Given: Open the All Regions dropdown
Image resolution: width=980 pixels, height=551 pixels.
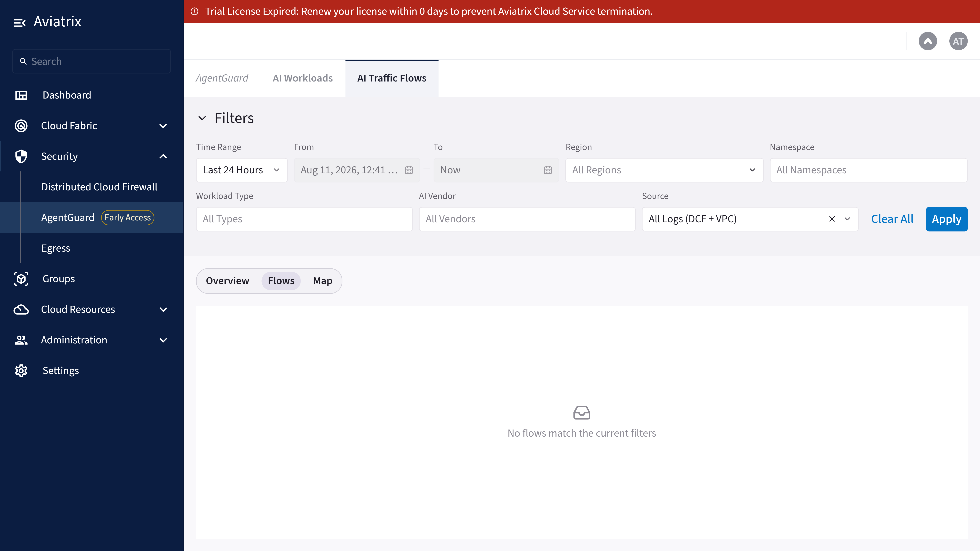Looking at the screenshot, I should click(x=664, y=170).
